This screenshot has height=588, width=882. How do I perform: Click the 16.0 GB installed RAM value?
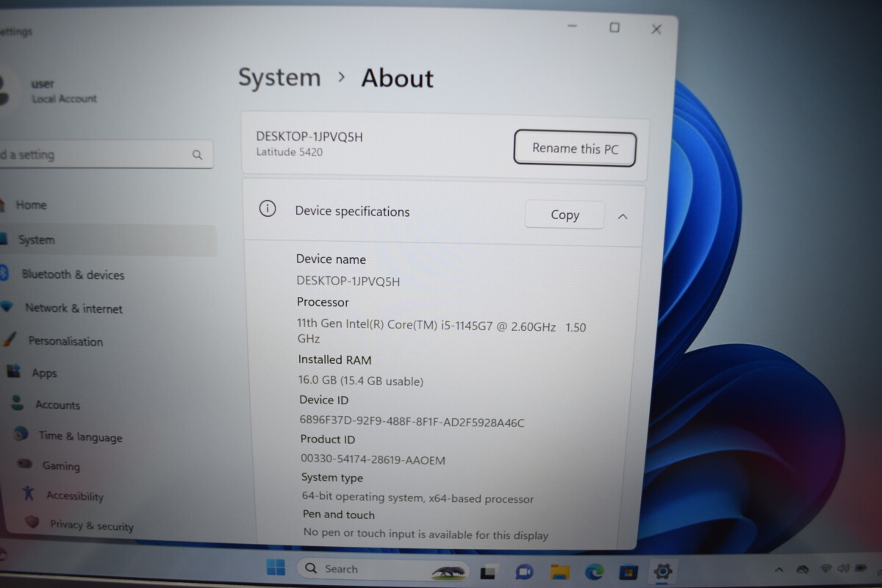coord(360,381)
